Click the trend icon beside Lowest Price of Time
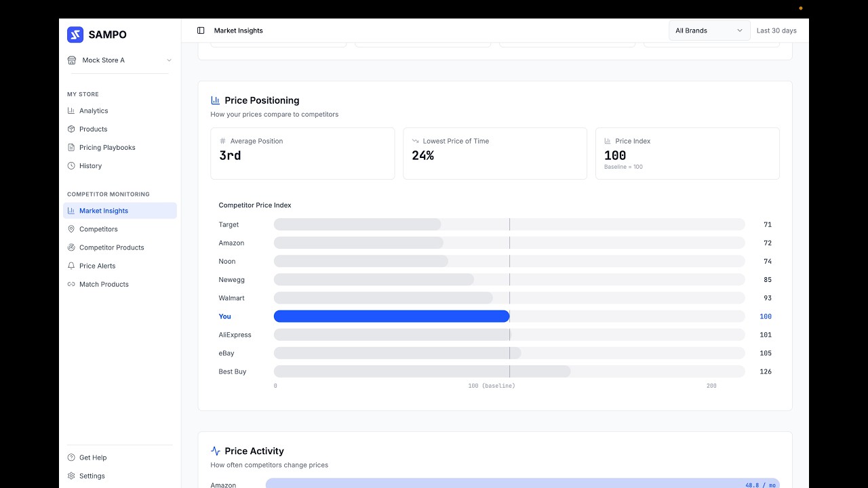The height and width of the screenshot is (488, 868). pos(416,141)
